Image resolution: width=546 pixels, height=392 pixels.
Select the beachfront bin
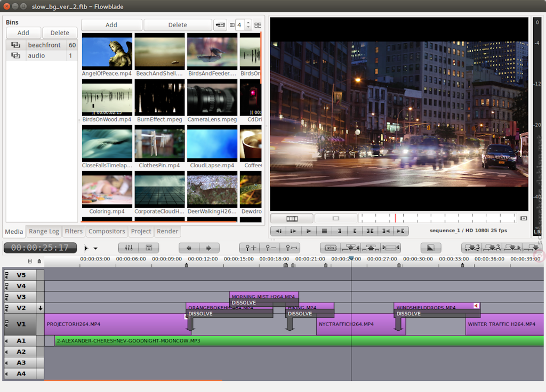pos(42,45)
